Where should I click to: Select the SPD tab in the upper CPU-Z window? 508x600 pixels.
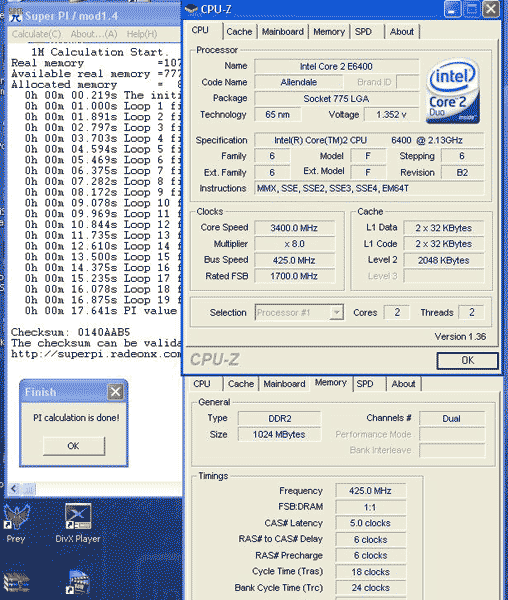(x=363, y=32)
